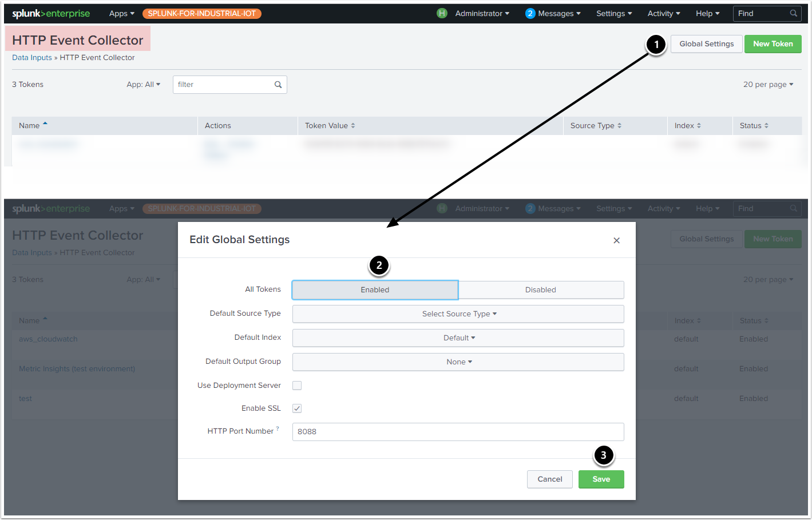The image size is (812, 520).
Task: Open the Default Output Group dropdown
Action: click(x=458, y=362)
